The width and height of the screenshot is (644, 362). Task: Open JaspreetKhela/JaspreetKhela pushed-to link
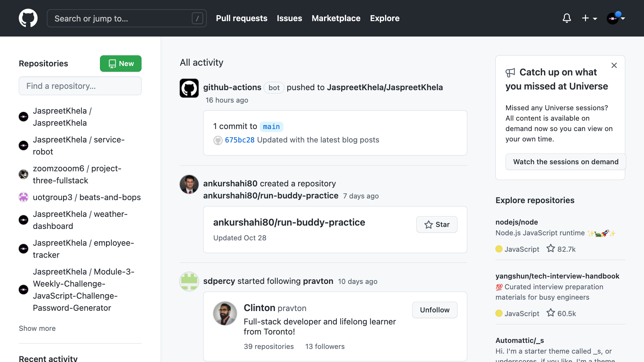point(385,87)
